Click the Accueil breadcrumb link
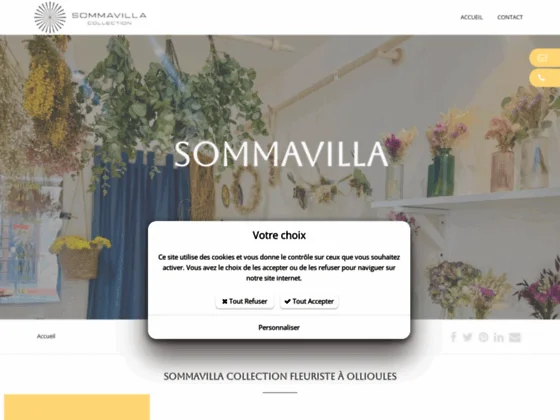560x420 pixels. point(46,336)
